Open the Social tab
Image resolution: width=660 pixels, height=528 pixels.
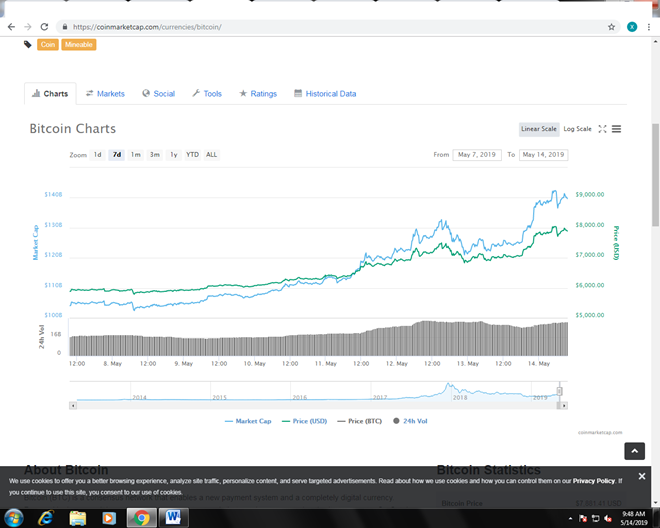point(158,93)
